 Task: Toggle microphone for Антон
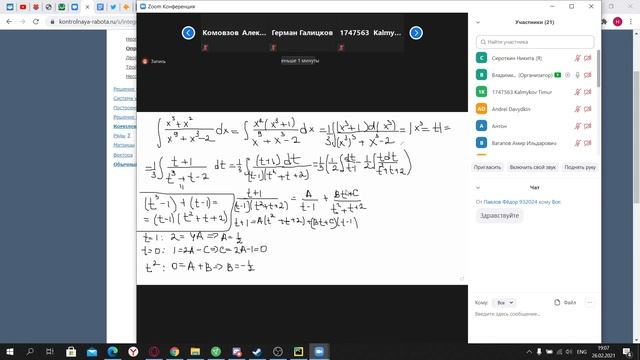[578, 126]
